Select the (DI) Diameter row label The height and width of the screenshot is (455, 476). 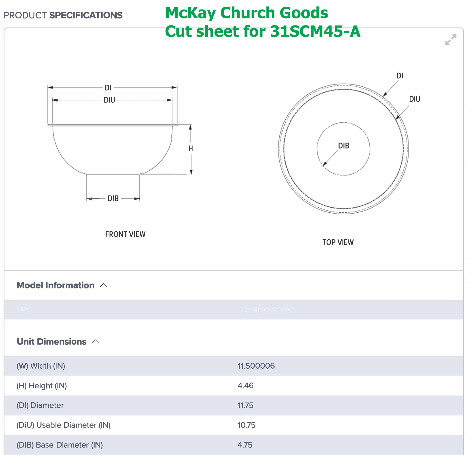coord(40,405)
